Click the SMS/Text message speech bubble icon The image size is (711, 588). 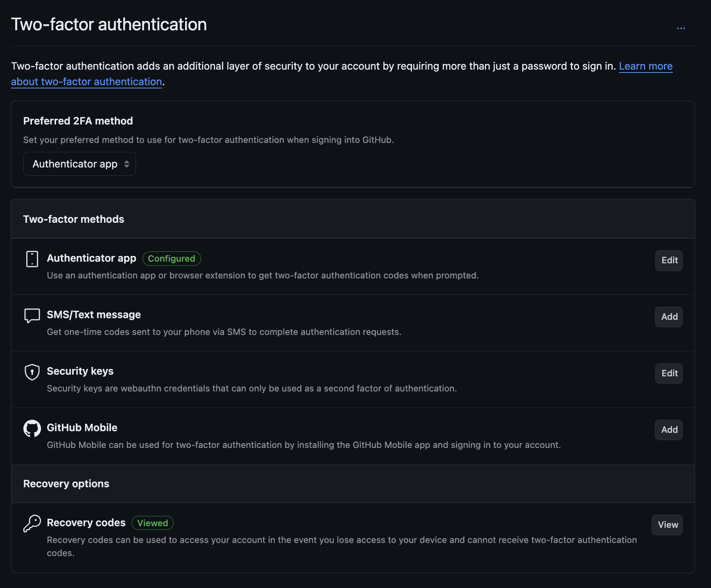(x=32, y=316)
